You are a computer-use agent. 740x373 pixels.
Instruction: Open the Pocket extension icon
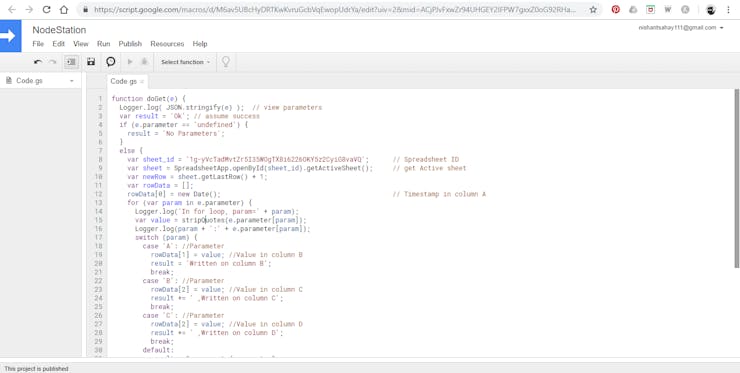point(650,9)
